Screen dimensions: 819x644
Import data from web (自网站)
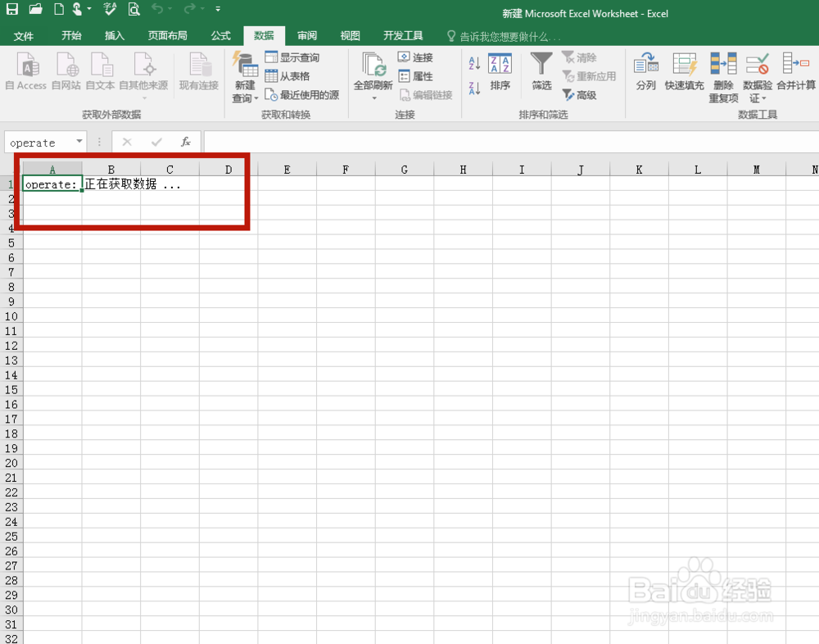click(66, 71)
